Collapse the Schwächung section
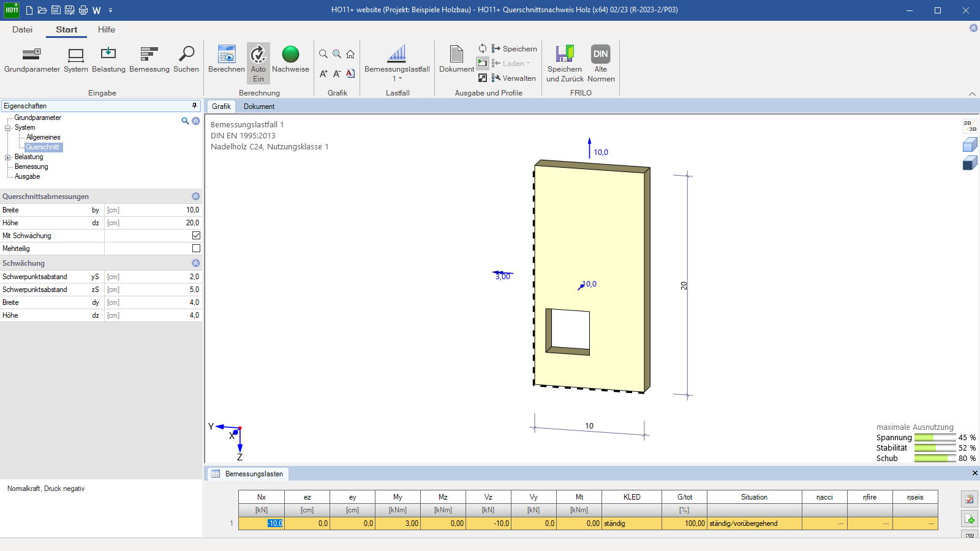This screenshot has height=551, width=980. (196, 263)
